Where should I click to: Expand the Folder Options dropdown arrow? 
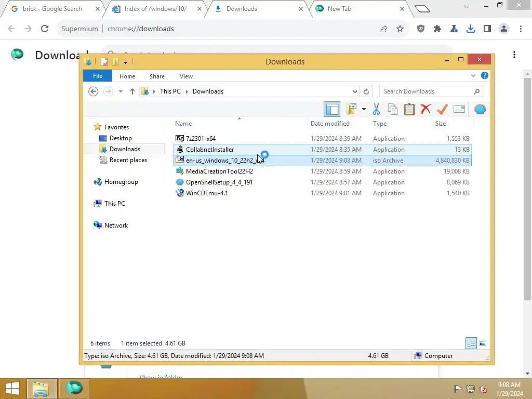click(364, 109)
